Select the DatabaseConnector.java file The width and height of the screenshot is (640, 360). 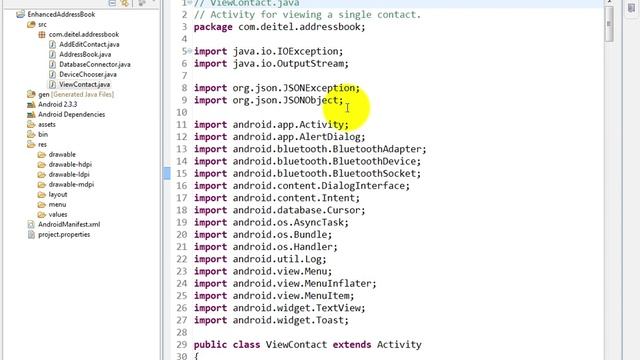(95, 64)
